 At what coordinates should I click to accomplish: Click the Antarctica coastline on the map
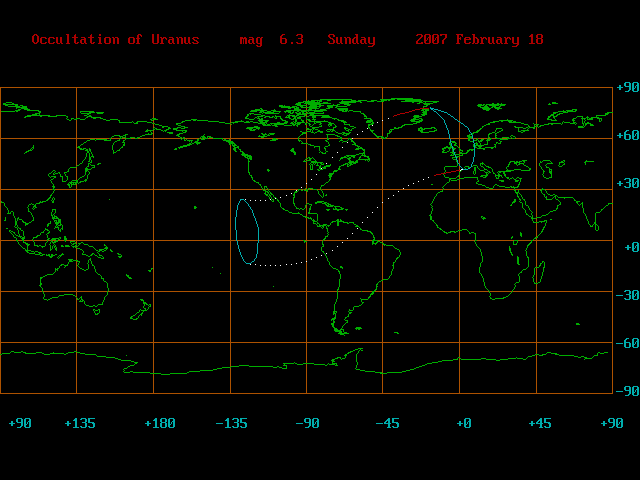300,365
